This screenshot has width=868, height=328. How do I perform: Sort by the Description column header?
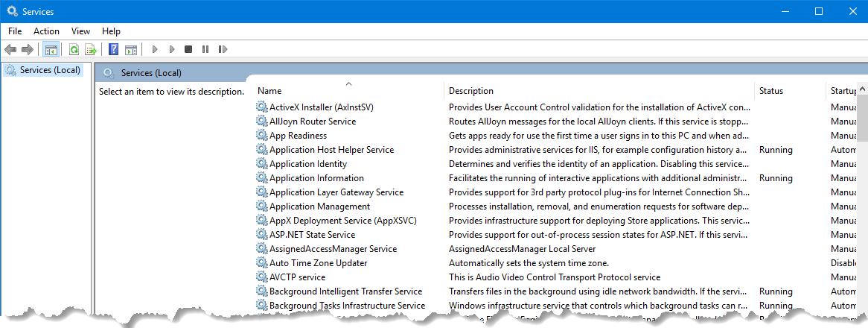point(599,90)
